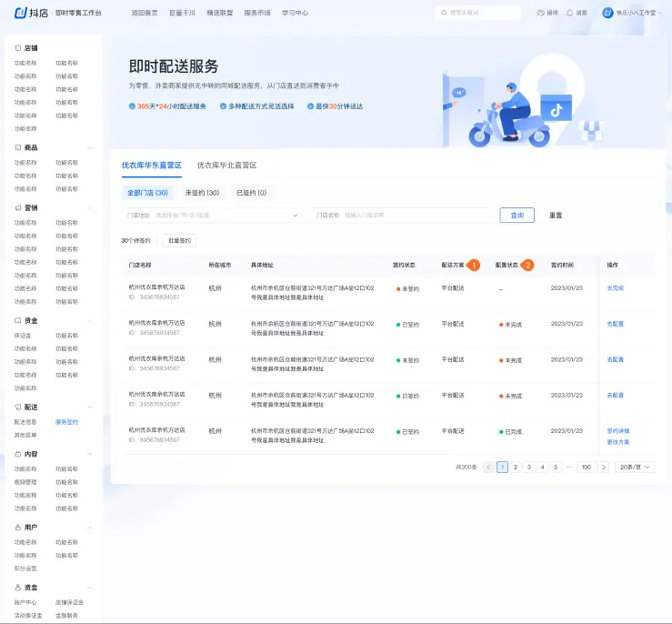This screenshot has height=624, width=672.
Task: Open 保证金 in sidebar
Action: (23, 336)
